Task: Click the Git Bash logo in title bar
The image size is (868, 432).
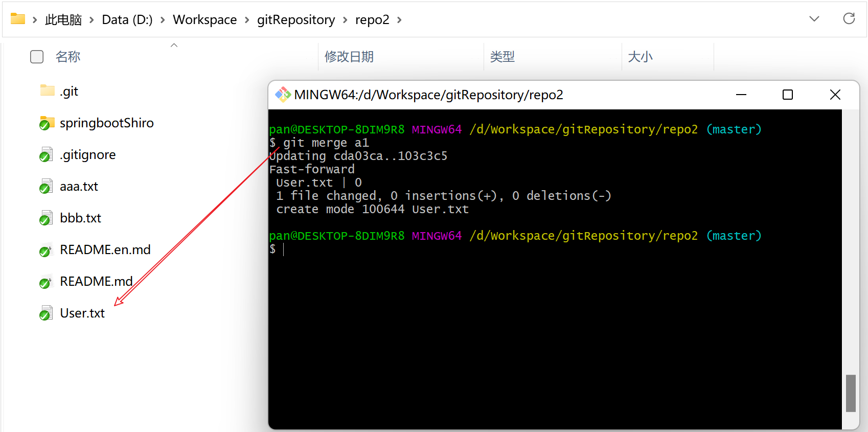Action: pos(283,95)
